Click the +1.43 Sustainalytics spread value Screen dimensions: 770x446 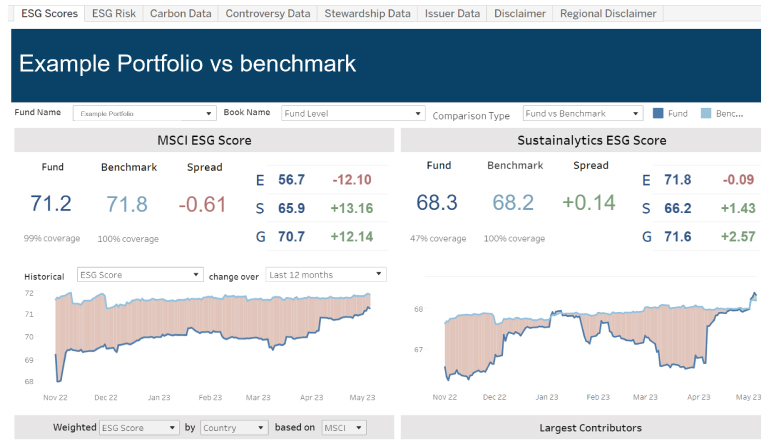pyautogui.click(x=738, y=208)
